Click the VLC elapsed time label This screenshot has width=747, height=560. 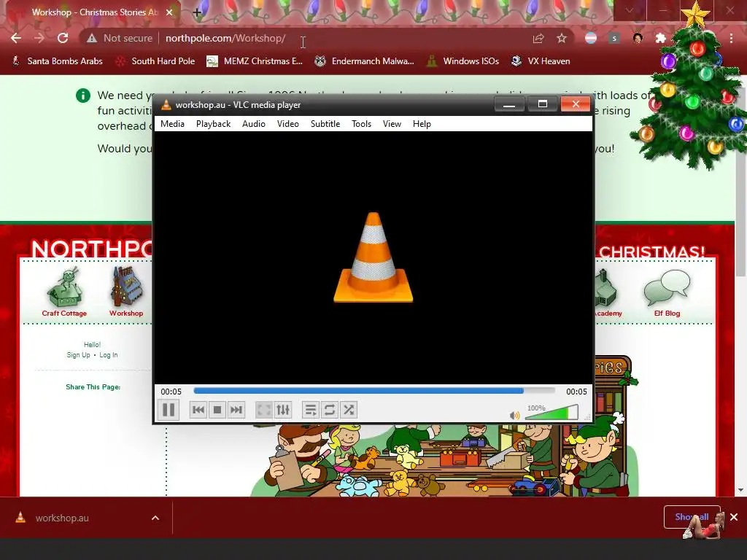(x=171, y=392)
